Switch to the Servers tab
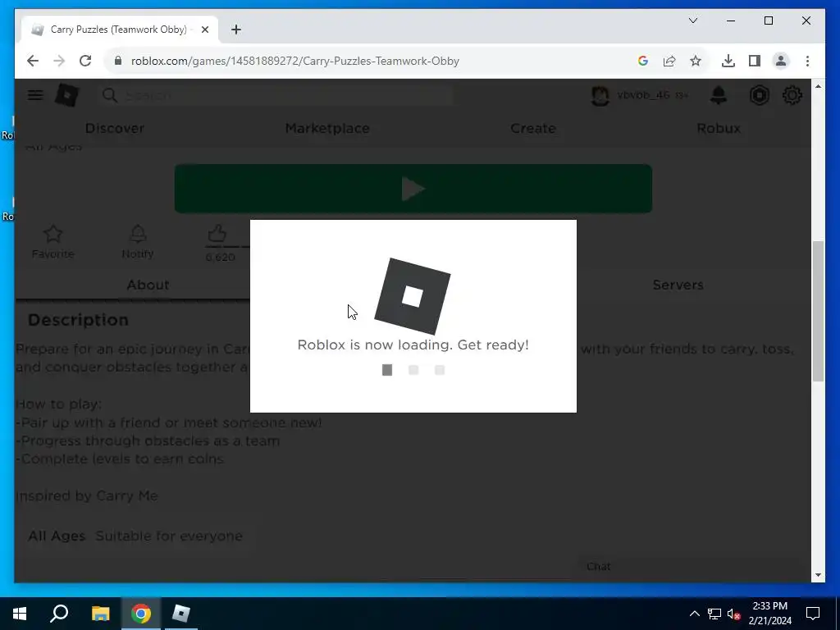Screen dimensions: 840x630 [678, 285]
